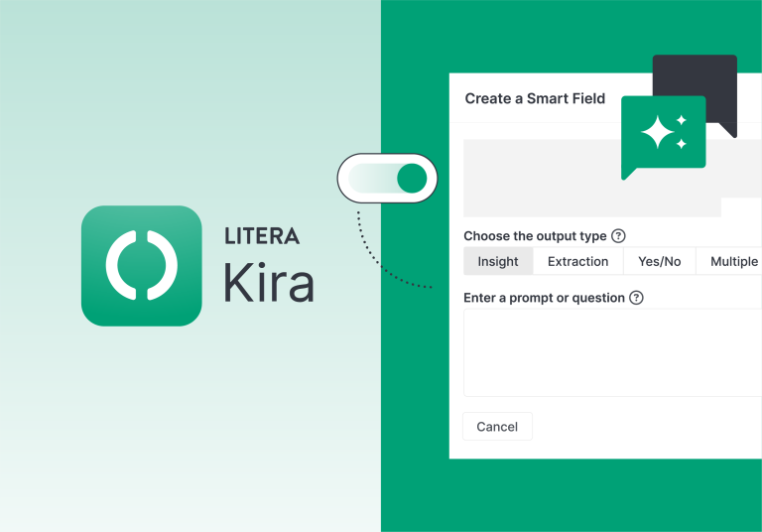Click the gray field above output type
Image resolution: width=762 pixels, height=532 pixels.
coord(612,178)
